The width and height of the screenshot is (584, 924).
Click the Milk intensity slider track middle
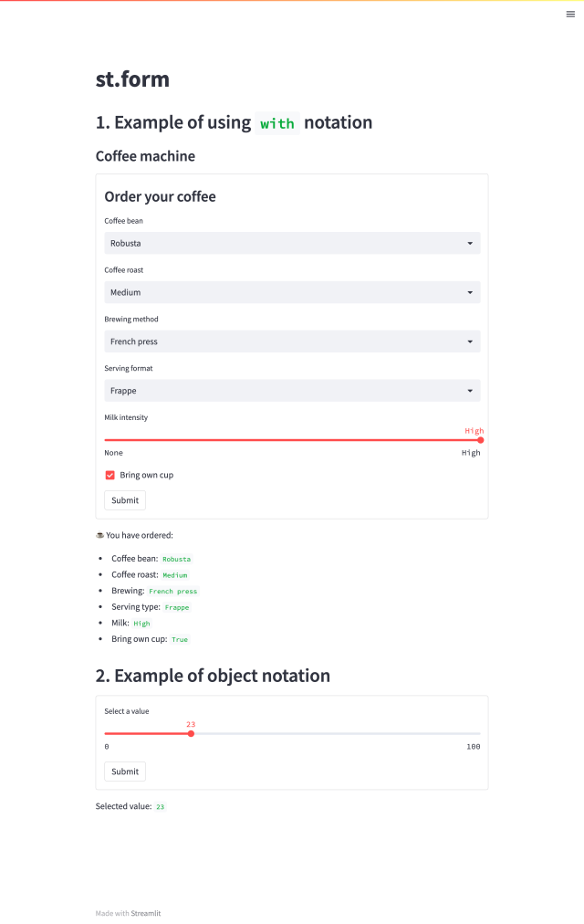click(292, 440)
